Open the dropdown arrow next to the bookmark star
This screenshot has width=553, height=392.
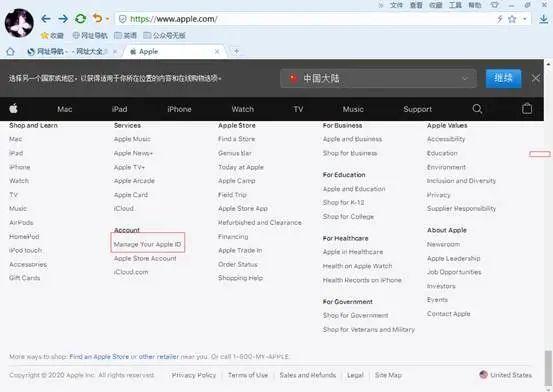click(x=525, y=19)
